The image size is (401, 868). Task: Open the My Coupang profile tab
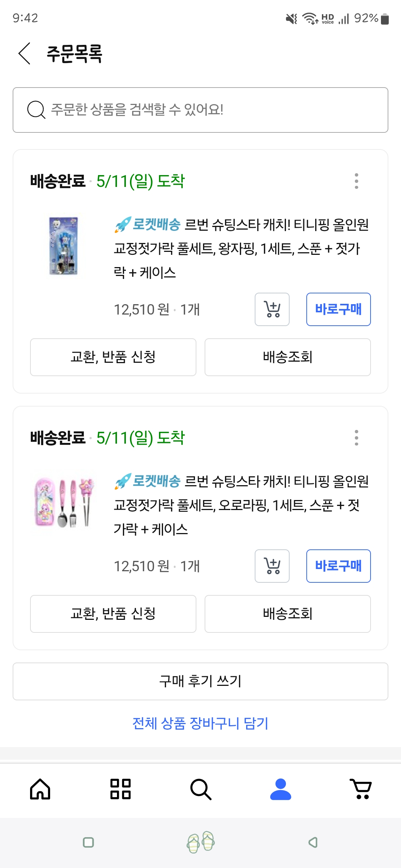coord(281,789)
